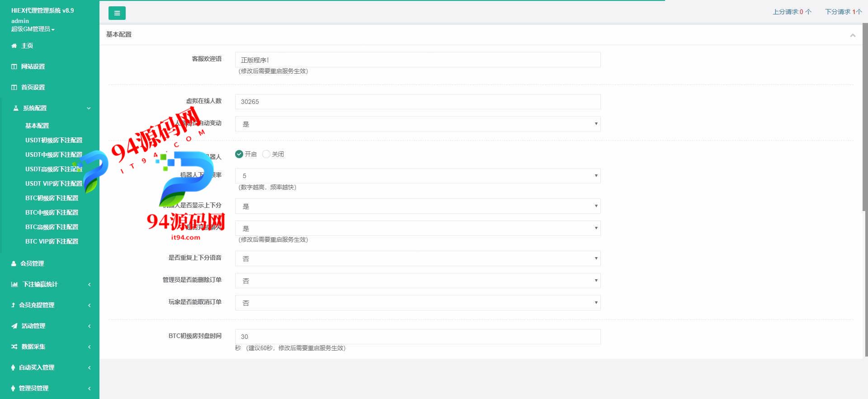Click the 虚拟在线人数 input field

418,102
